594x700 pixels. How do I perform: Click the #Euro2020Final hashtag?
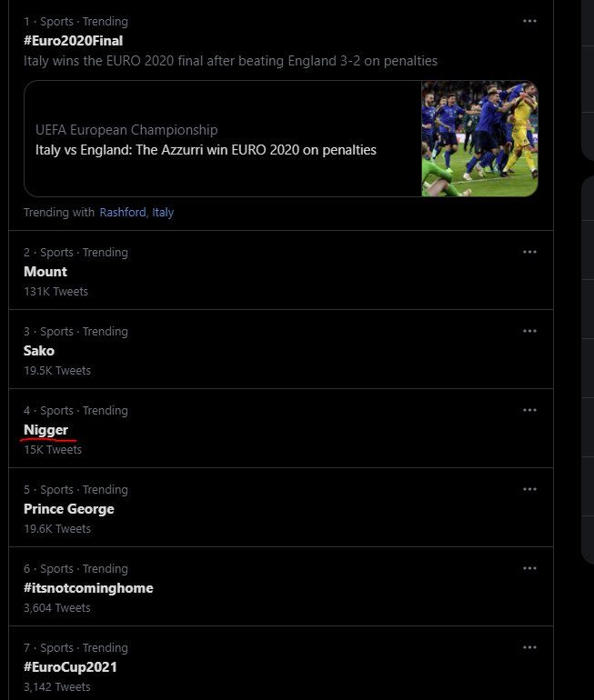click(74, 41)
